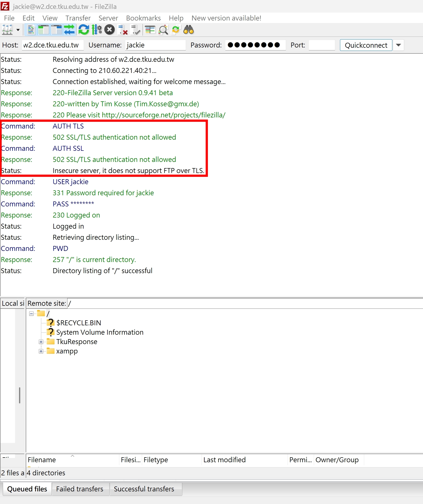Open the Help menu
This screenshot has height=504, width=423.
176,18
